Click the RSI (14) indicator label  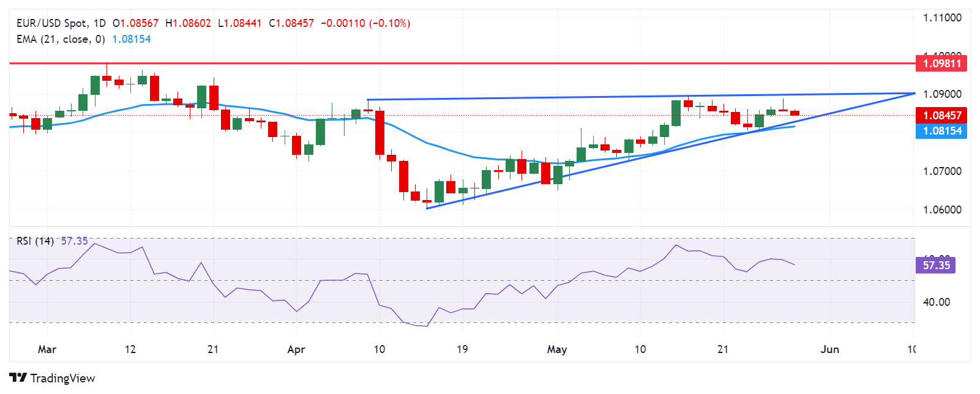tap(35, 241)
